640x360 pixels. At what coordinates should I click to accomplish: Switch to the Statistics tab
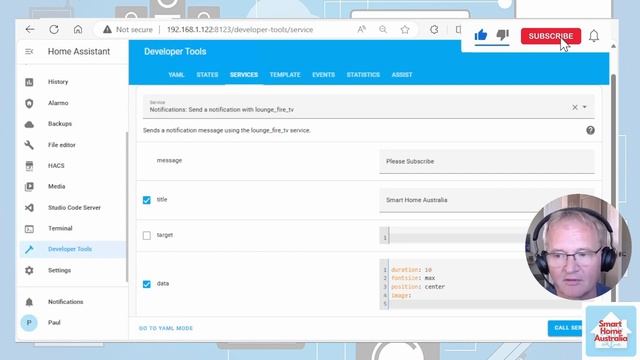click(363, 75)
